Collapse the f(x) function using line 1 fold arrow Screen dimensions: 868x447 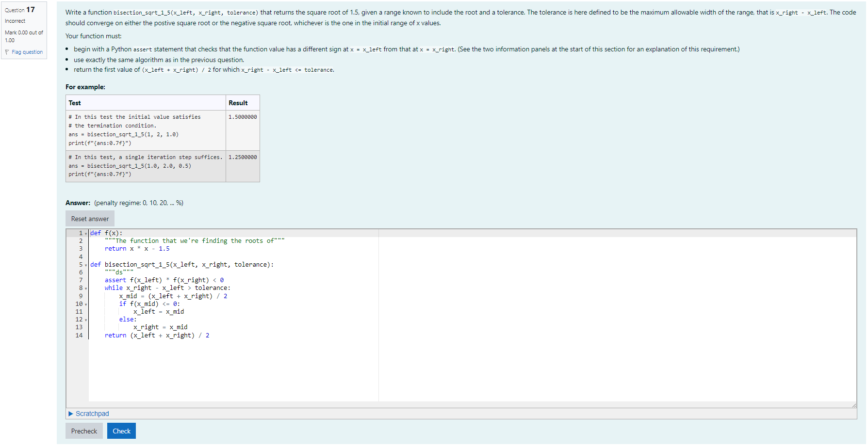click(85, 233)
